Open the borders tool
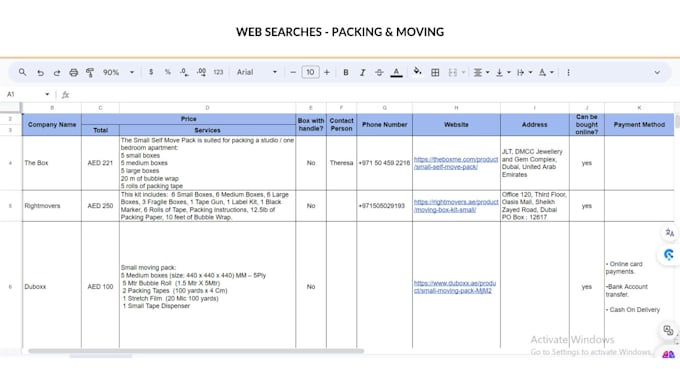The image size is (680, 383). tap(435, 72)
